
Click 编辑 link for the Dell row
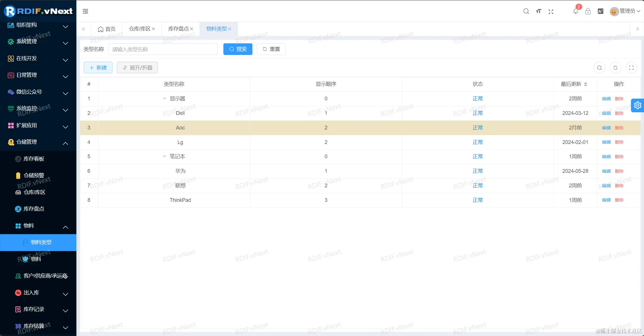click(606, 113)
